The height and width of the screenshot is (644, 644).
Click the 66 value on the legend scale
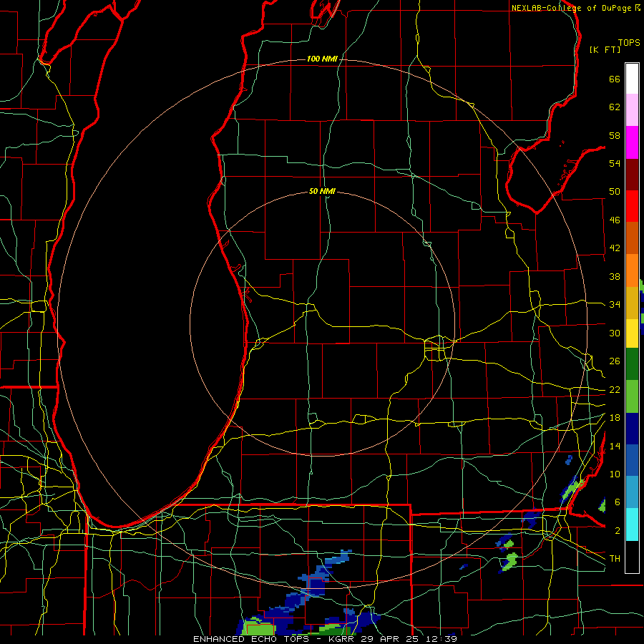(x=615, y=79)
